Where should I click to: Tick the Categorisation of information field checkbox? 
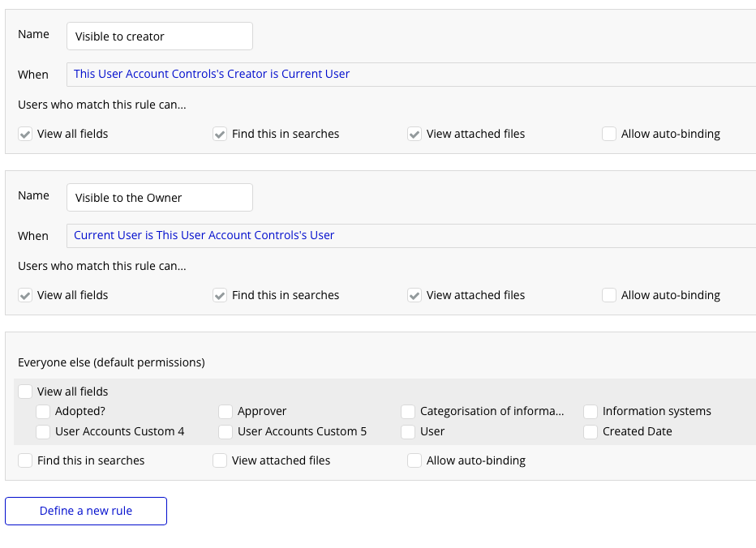coord(408,412)
